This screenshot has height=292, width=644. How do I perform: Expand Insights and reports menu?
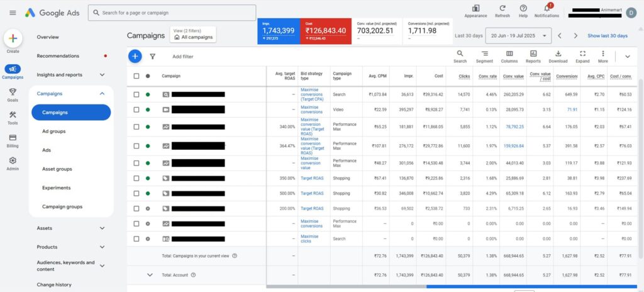click(x=102, y=75)
